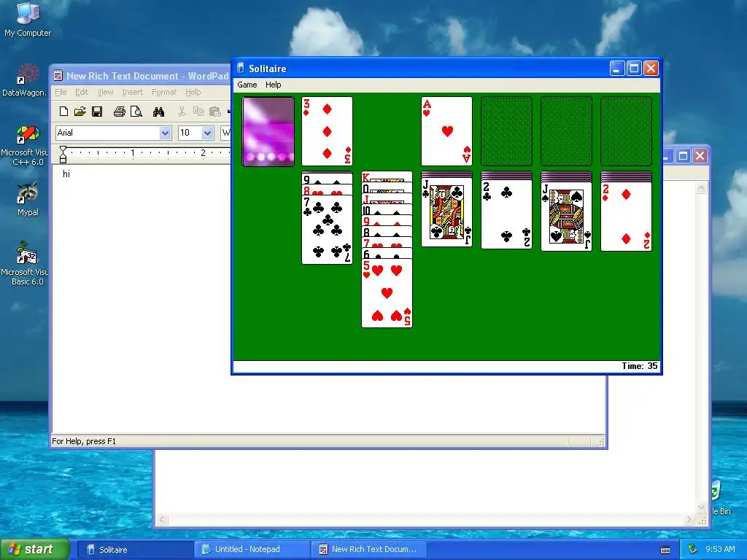
Task: Click the WordPad status bar help text
Action: [84, 441]
